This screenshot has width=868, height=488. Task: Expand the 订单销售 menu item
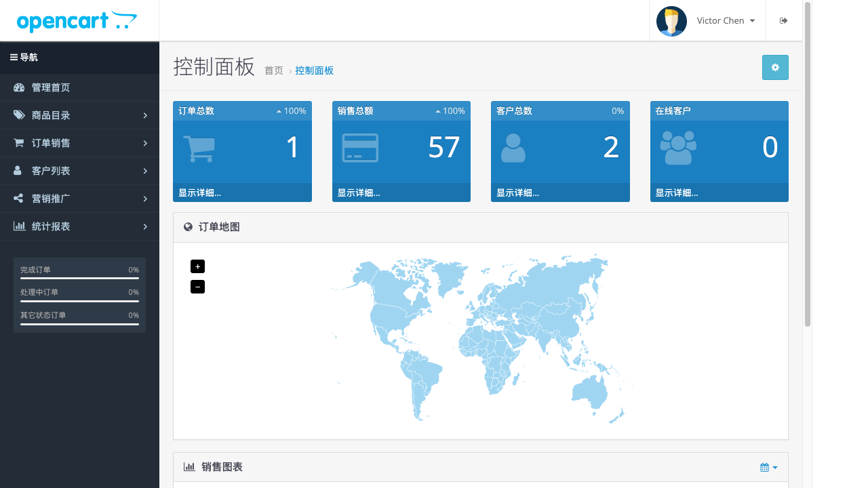(79, 143)
